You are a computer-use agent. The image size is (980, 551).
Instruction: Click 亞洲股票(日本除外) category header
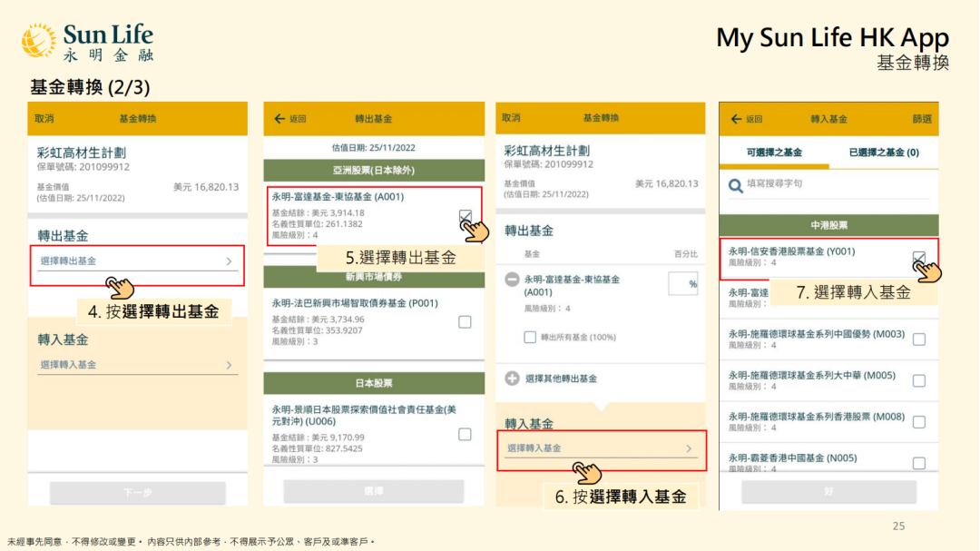coord(374,170)
